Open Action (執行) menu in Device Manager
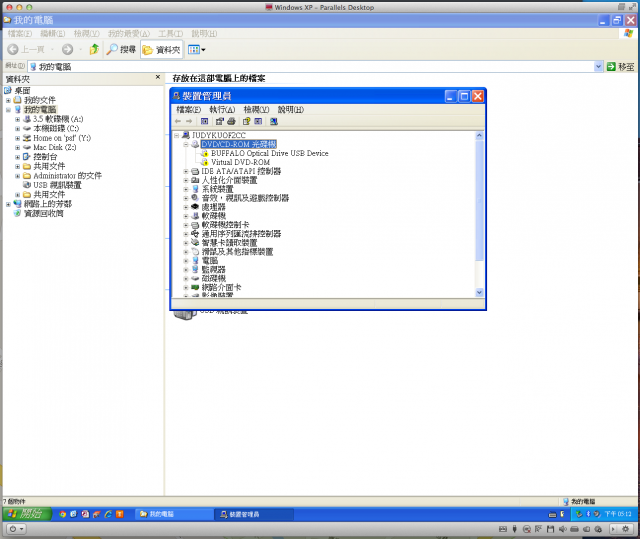This screenshot has height=539, width=640. 222,109
